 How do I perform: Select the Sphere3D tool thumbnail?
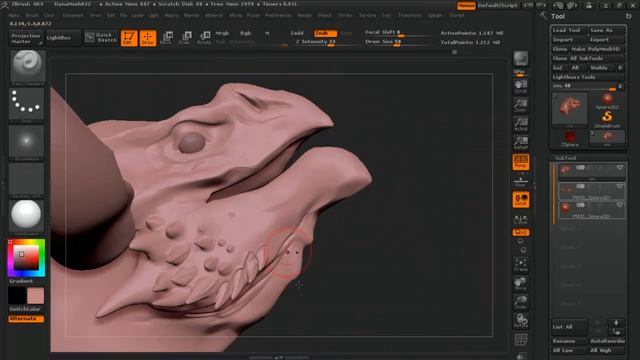[607, 101]
